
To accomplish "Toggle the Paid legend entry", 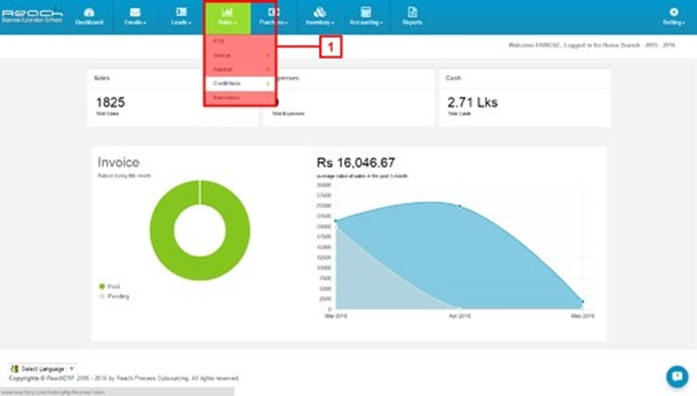I will [109, 287].
